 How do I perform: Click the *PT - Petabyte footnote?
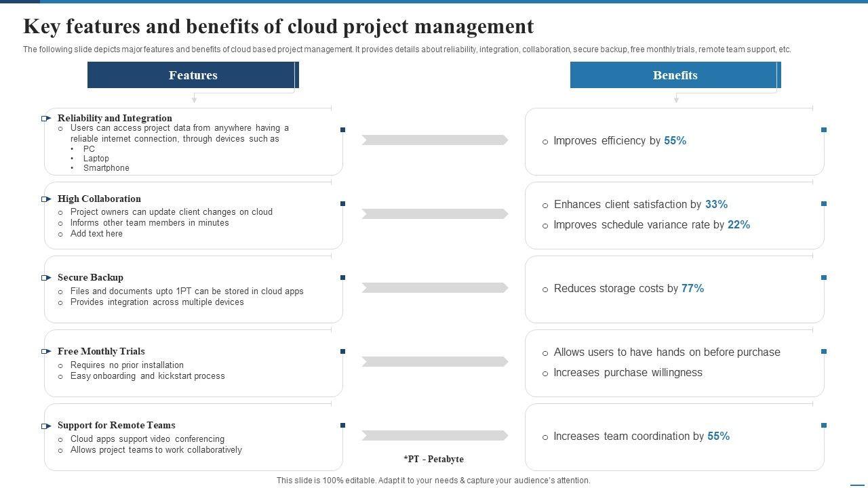(434, 460)
